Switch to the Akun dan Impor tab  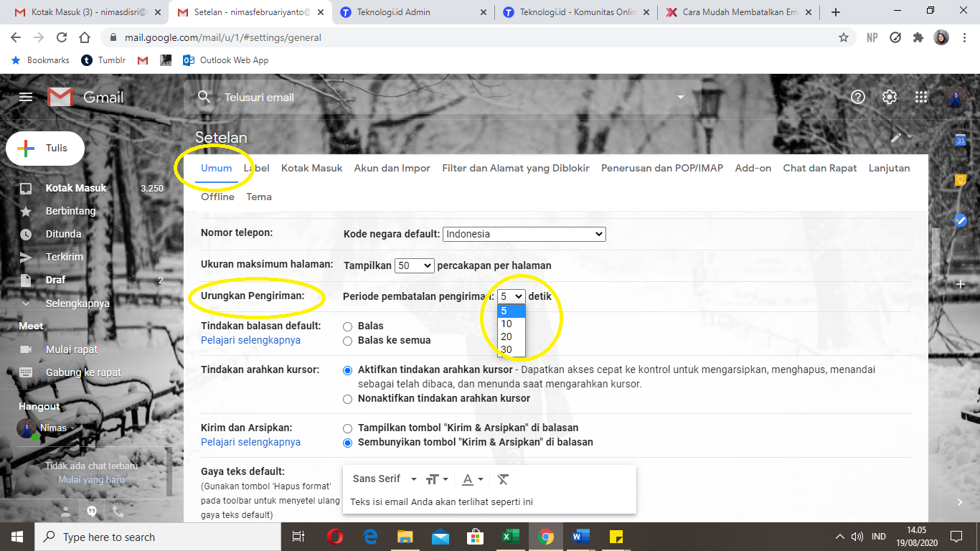point(392,168)
